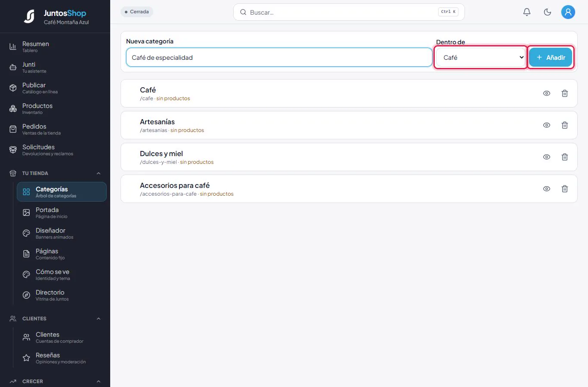Open Diseñador animated banners
Image resolution: width=588 pixels, height=387 pixels.
pyautogui.click(x=62, y=233)
